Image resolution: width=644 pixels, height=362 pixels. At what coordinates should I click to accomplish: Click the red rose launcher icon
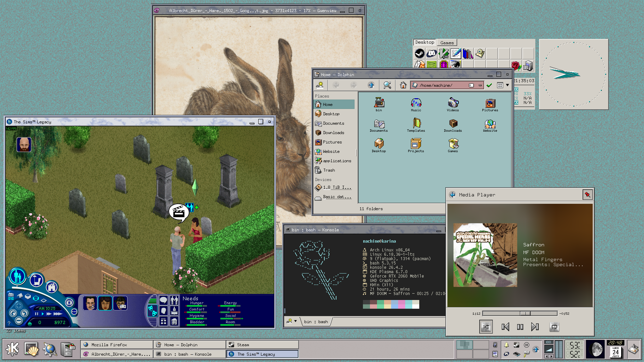coord(516,65)
